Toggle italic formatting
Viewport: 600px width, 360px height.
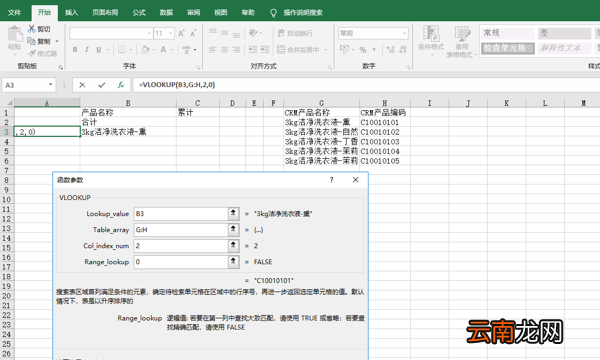pos(86,50)
